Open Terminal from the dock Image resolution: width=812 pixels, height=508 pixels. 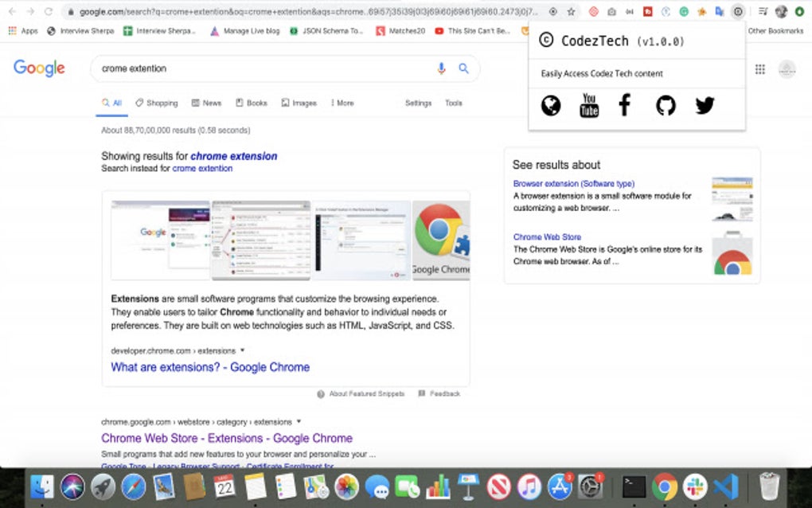click(x=634, y=487)
